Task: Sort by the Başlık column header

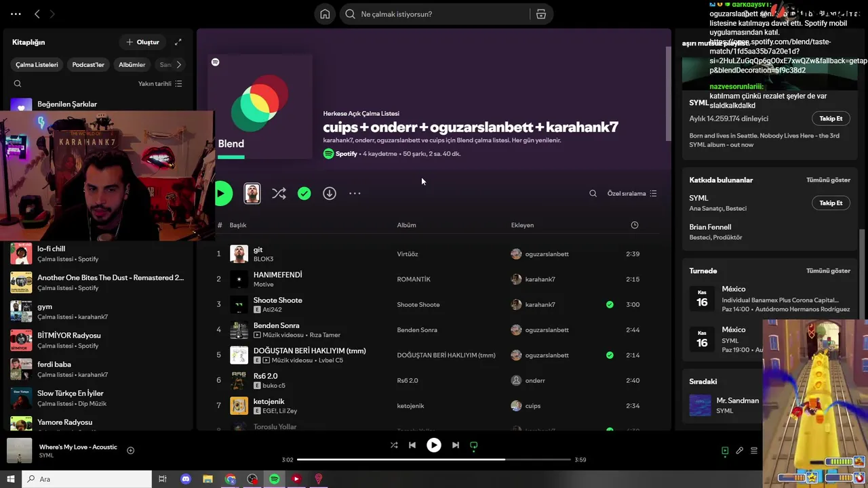Action: coord(237,225)
